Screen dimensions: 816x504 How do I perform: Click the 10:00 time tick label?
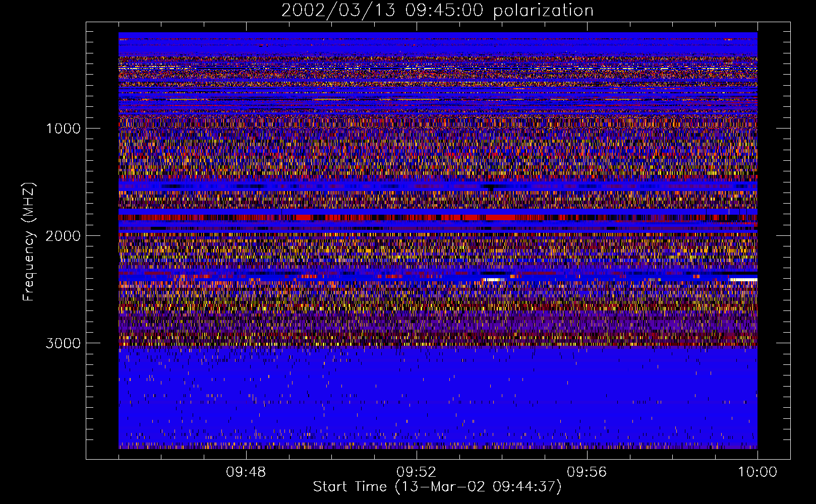click(x=757, y=472)
